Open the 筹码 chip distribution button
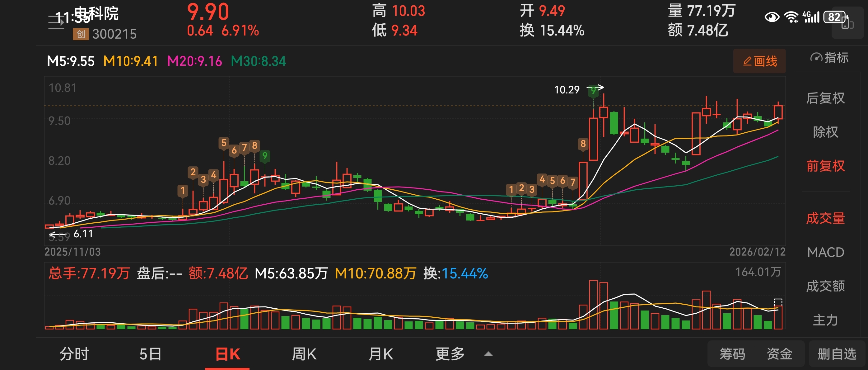Viewport: 868px width, 370px height. (732, 354)
